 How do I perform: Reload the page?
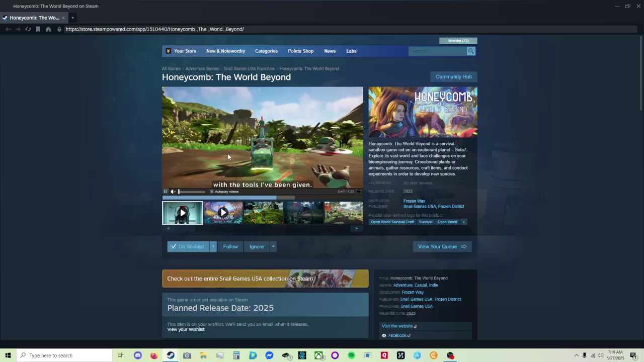click(28, 29)
